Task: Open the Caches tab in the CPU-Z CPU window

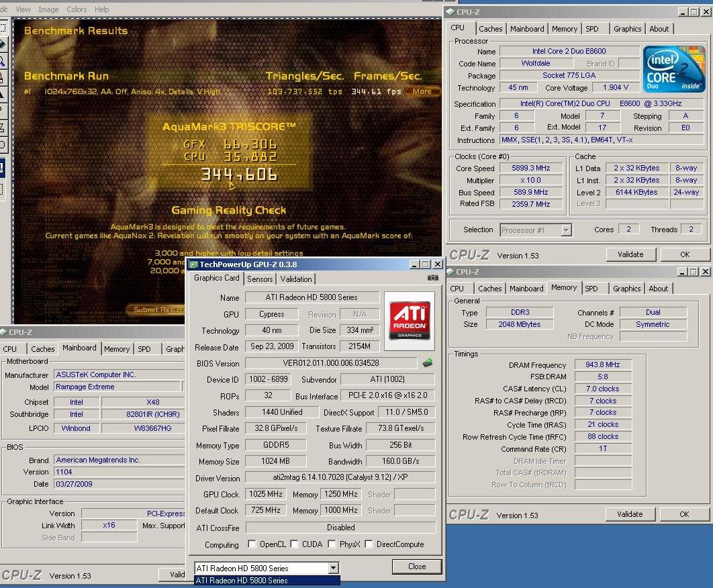Action: pyautogui.click(x=491, y=29)
